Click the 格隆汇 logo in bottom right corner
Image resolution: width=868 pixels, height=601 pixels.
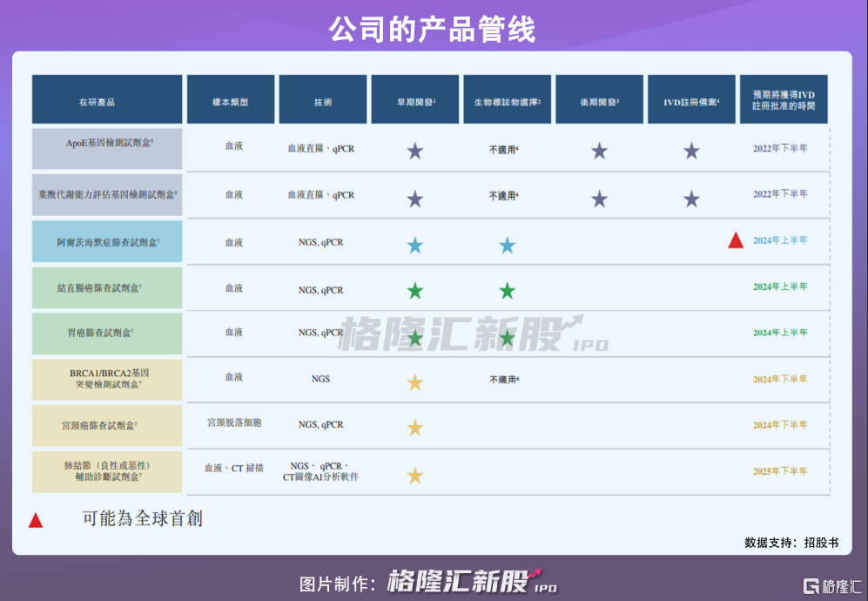[831, 584]
